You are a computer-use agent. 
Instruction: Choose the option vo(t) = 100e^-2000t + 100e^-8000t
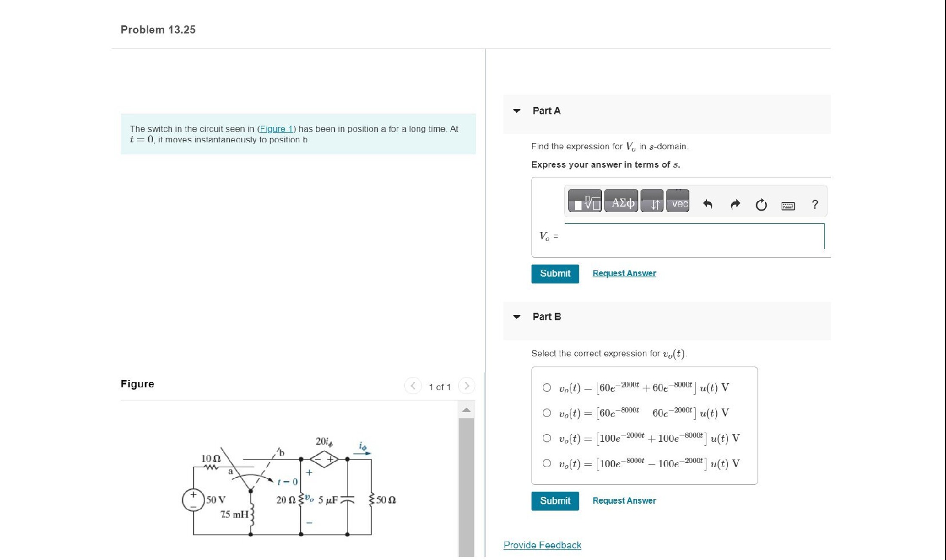click(547, 437)
